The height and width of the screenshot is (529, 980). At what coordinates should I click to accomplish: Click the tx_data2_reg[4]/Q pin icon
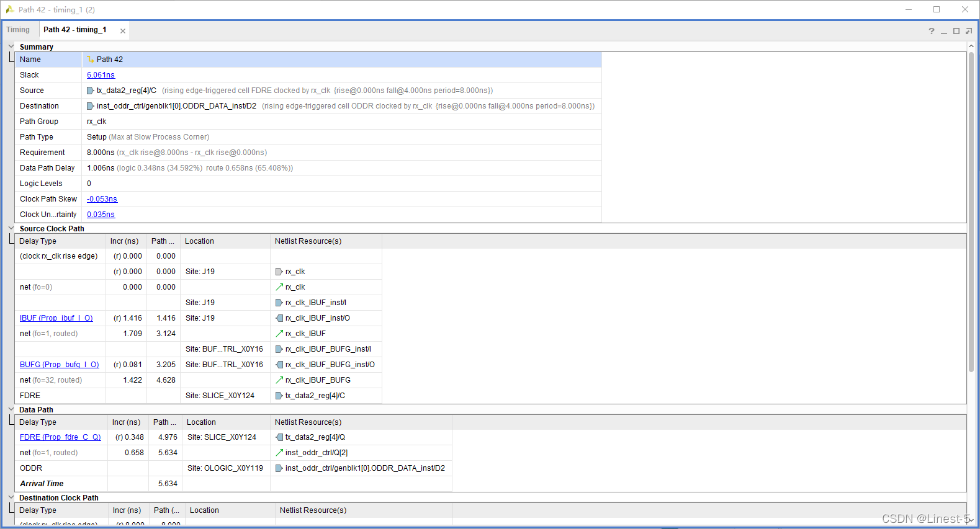[x=279, y=437]
